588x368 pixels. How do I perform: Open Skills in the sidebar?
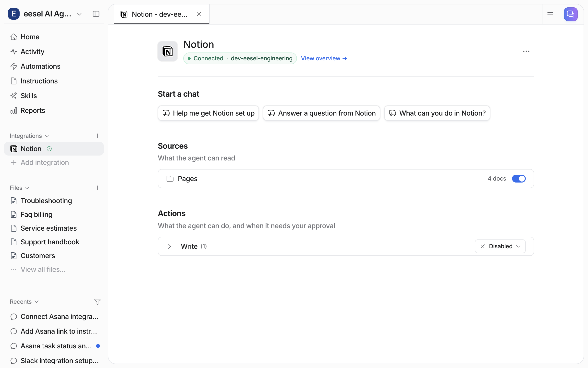(54, 96)
